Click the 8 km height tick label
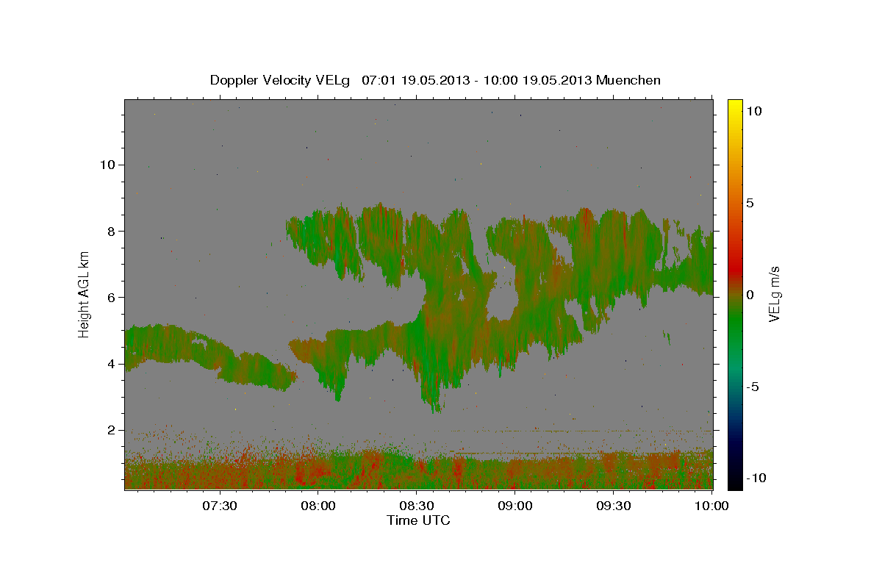882x588 pixels. 112,231
